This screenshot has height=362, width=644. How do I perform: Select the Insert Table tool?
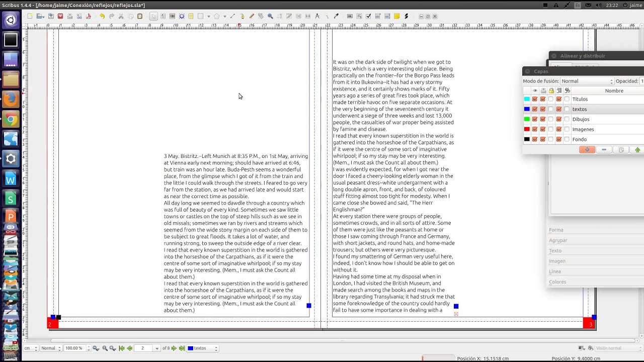click(191, 16)
